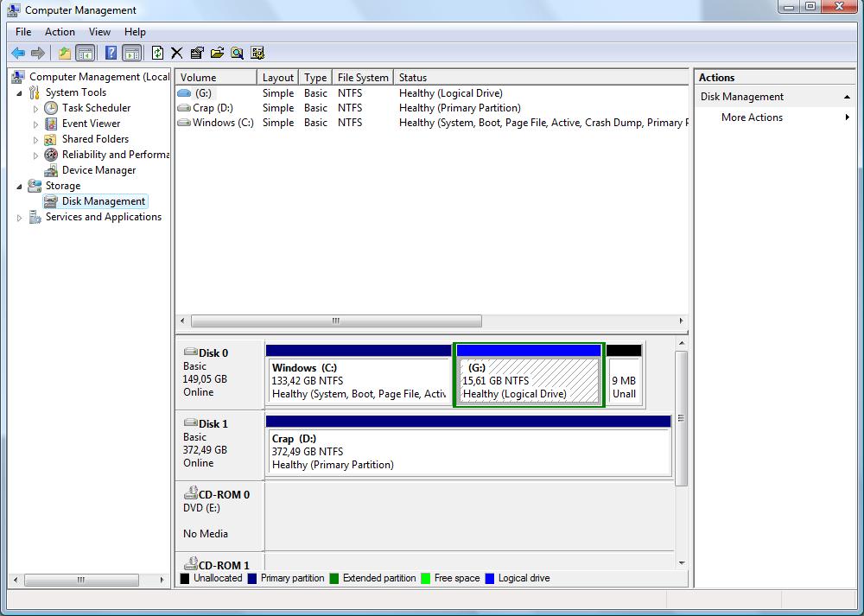Click the open folder toolbar icon
Screen dimensions: 864x616
click(217, 54)
